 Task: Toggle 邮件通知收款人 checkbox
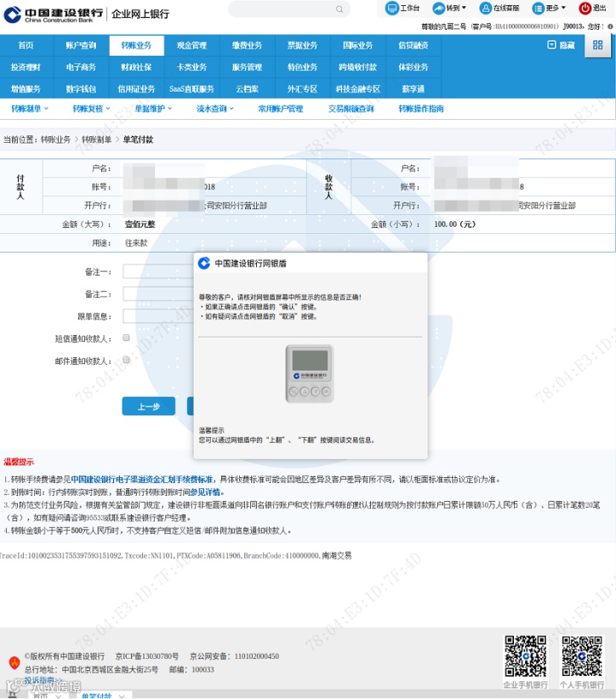pos(126,360)
